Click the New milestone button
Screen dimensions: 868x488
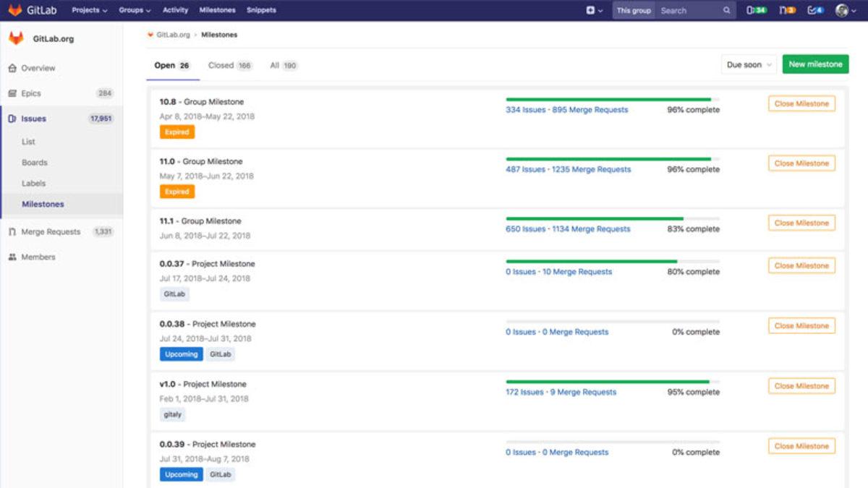point(815,64)
